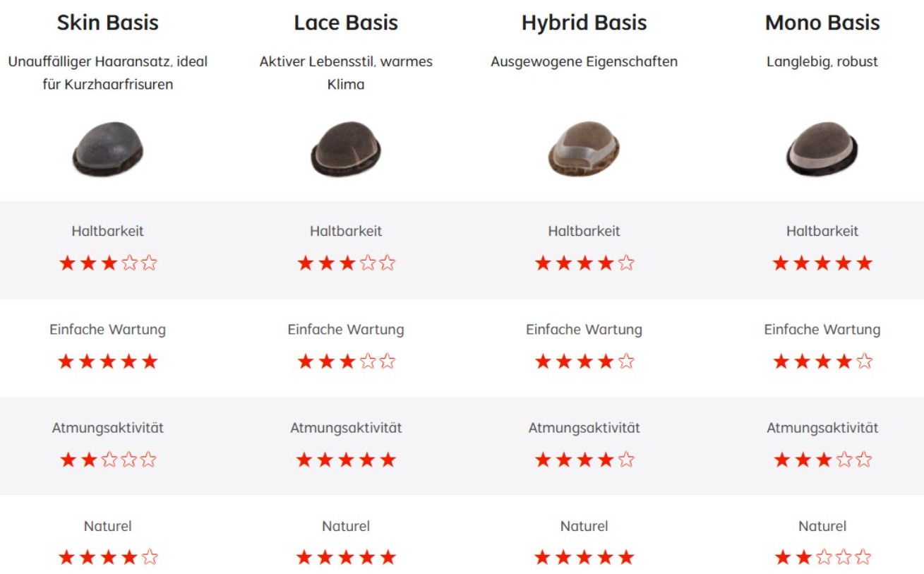Click Skin Basis Atmungsaktivität star rating
The width and height of the screenshot is (924, 574).
[x=108, y=460]
